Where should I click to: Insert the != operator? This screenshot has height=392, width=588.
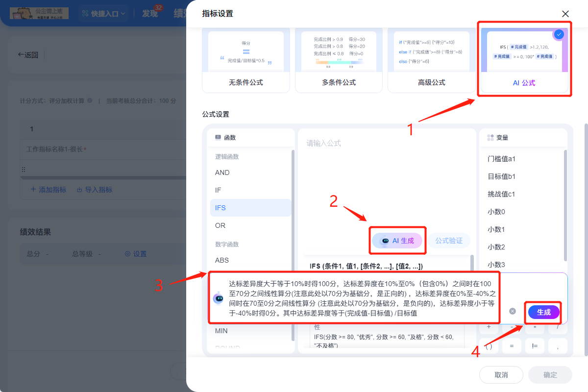(535, 346)
